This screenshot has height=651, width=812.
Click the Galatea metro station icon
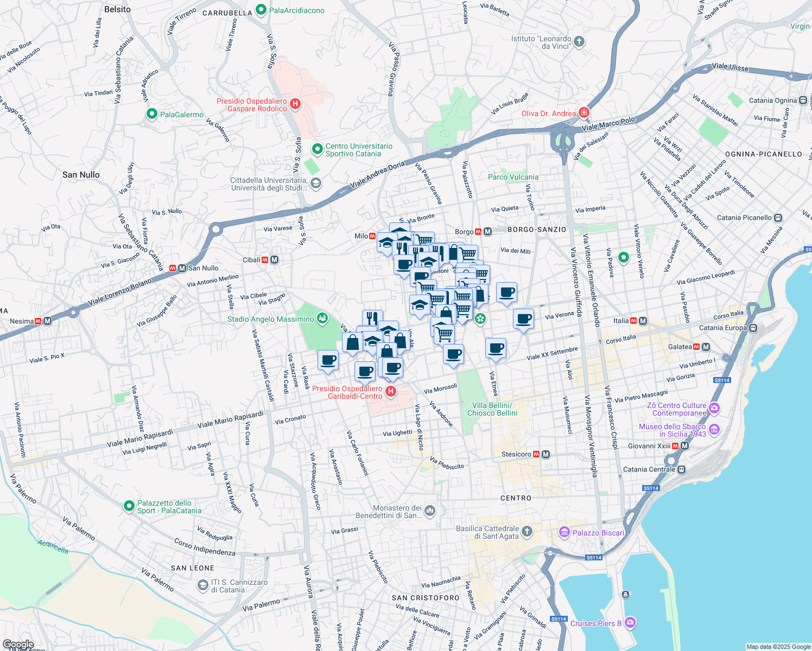pyautogui.click(x=706, y=347)
